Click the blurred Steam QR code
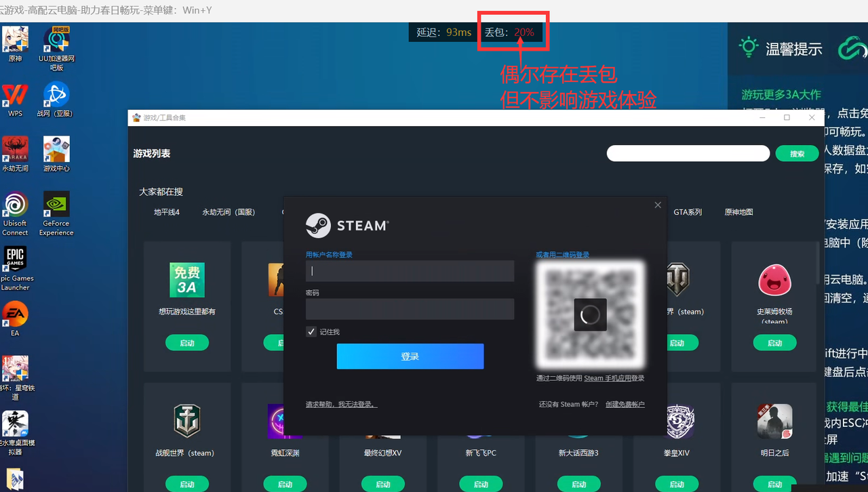The width and height of the screenshot is (868, 492). pos(590,314)
